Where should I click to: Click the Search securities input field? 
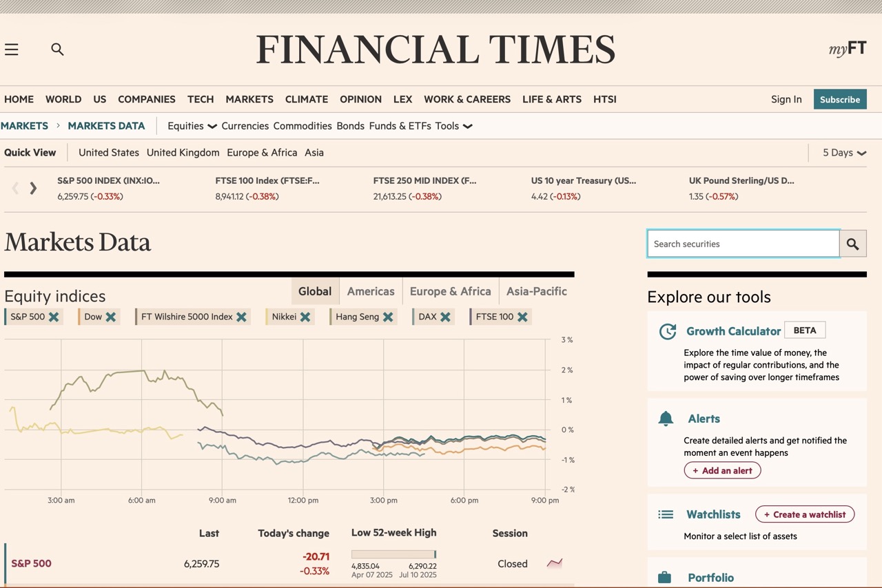point(743,243)
